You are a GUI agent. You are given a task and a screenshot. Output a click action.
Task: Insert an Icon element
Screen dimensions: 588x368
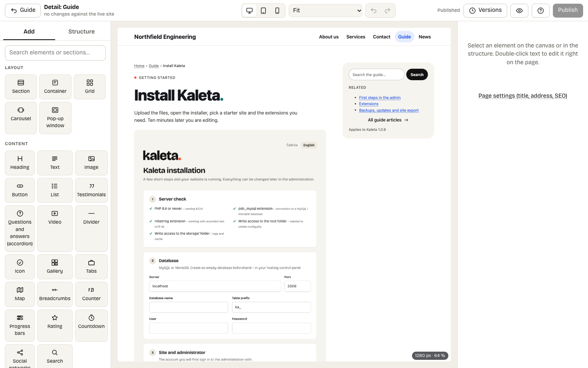[x=20, y=267]
